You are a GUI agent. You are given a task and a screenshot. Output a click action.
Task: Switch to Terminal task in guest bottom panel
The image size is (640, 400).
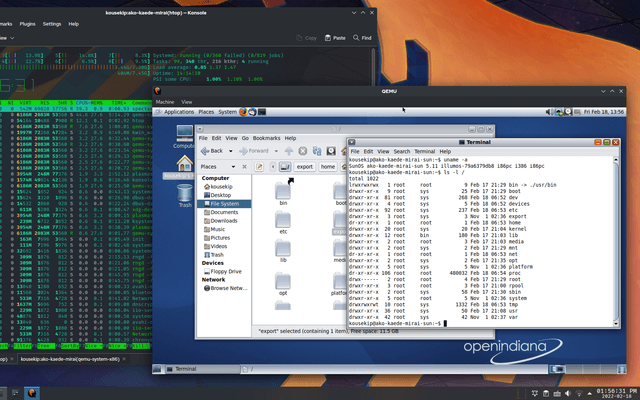(202, 369)
